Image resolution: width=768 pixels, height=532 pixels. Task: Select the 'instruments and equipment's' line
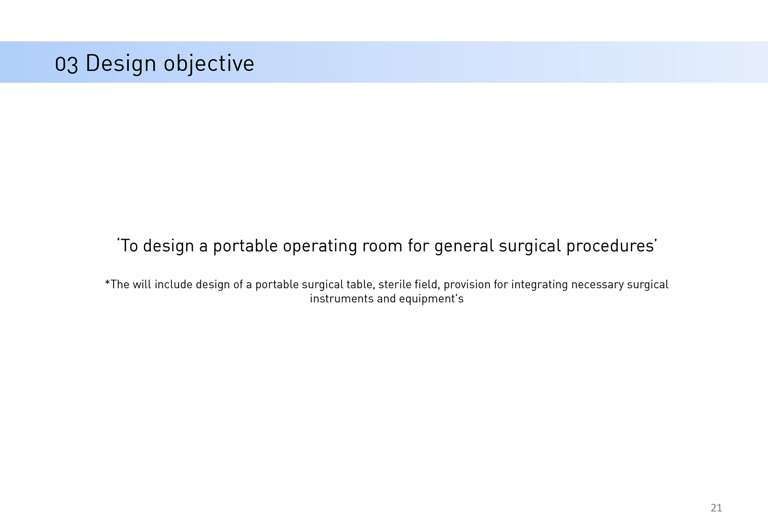pyautogui.click(x=387, y=299)
